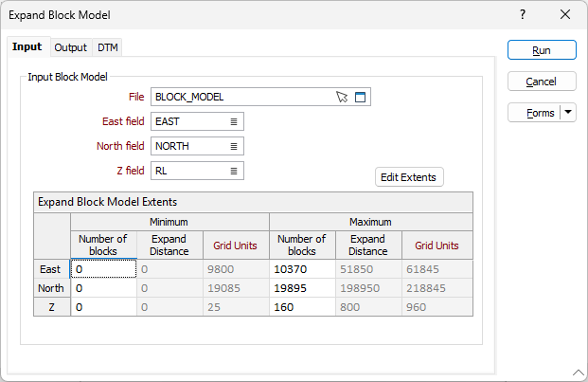
Task: Click the pick-file cursor icon in File field
Action: coord(342,97)
